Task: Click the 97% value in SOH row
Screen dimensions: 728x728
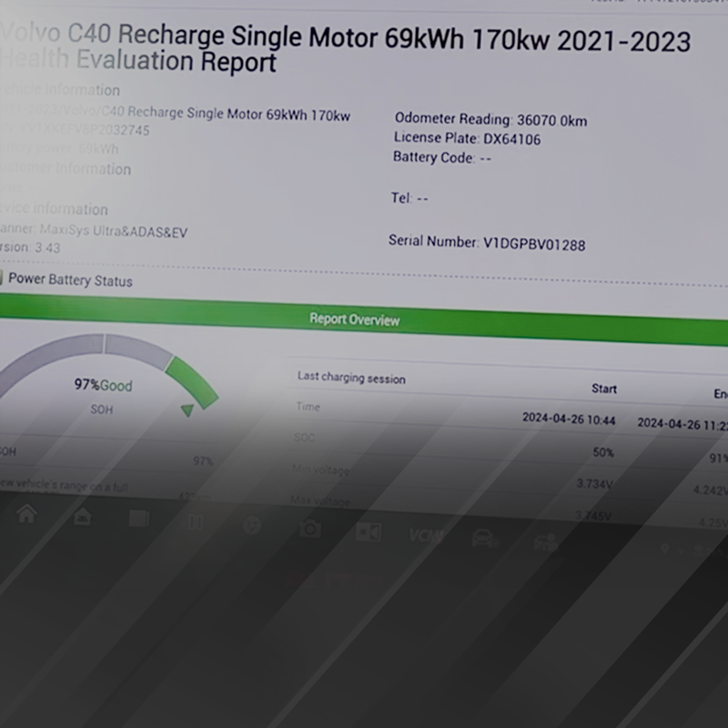Action: pos(203,460)
